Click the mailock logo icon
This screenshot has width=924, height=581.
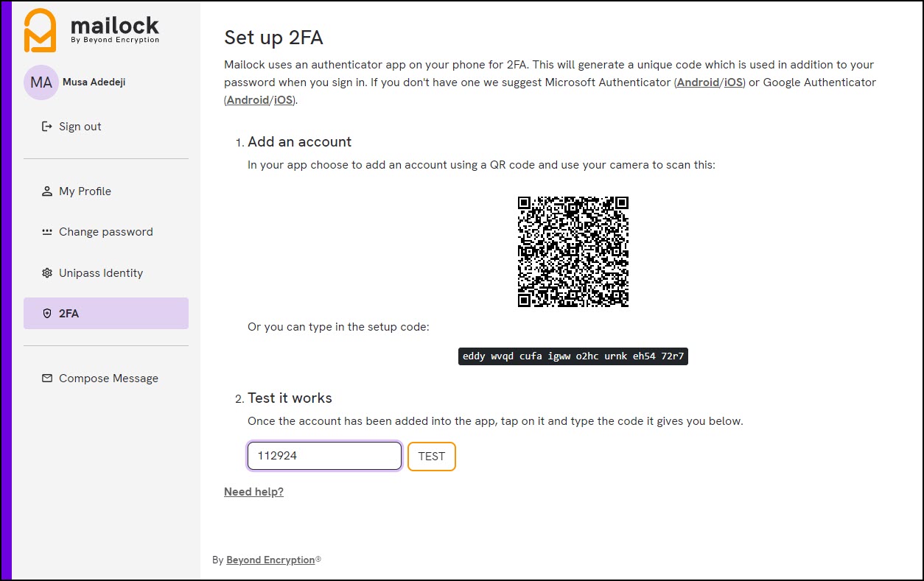tap(40, 29)
